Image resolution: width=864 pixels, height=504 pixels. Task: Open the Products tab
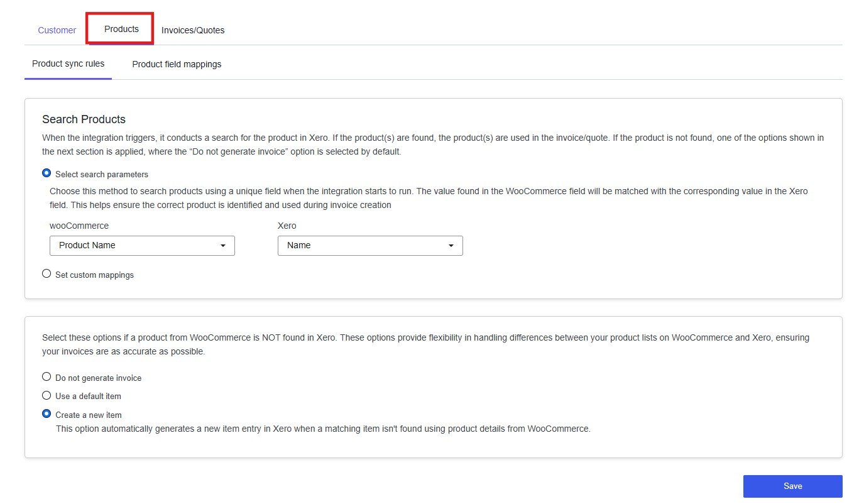(121, 29)
